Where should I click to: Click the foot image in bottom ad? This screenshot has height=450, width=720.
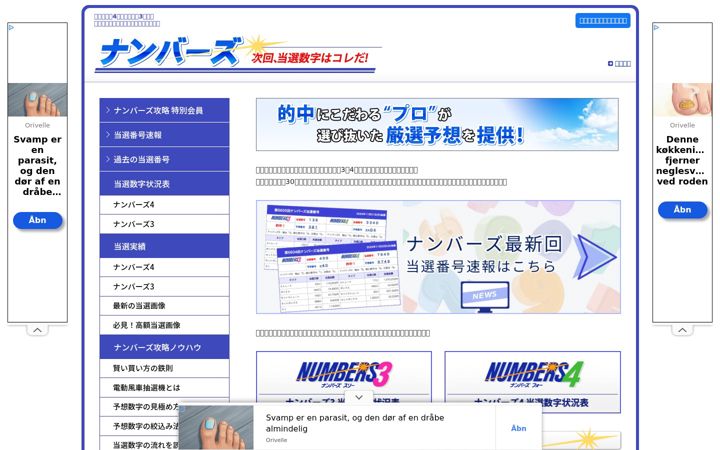coord(216,428)
